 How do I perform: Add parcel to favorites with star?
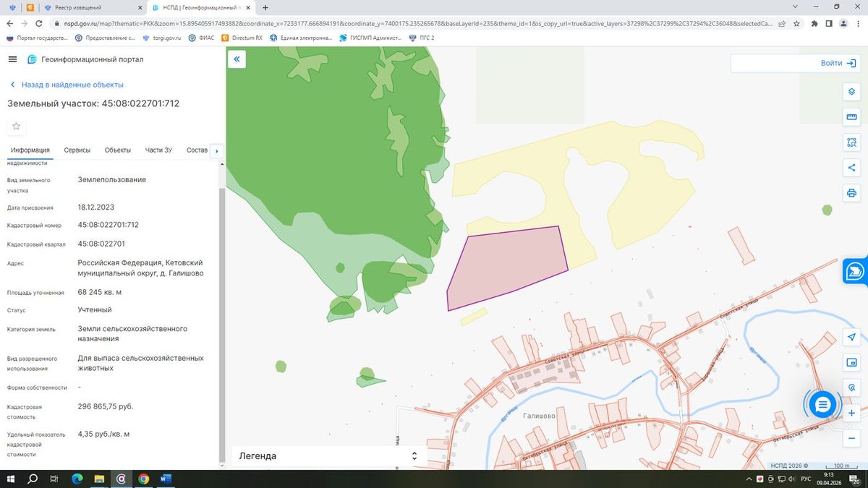tap(17, 127)
